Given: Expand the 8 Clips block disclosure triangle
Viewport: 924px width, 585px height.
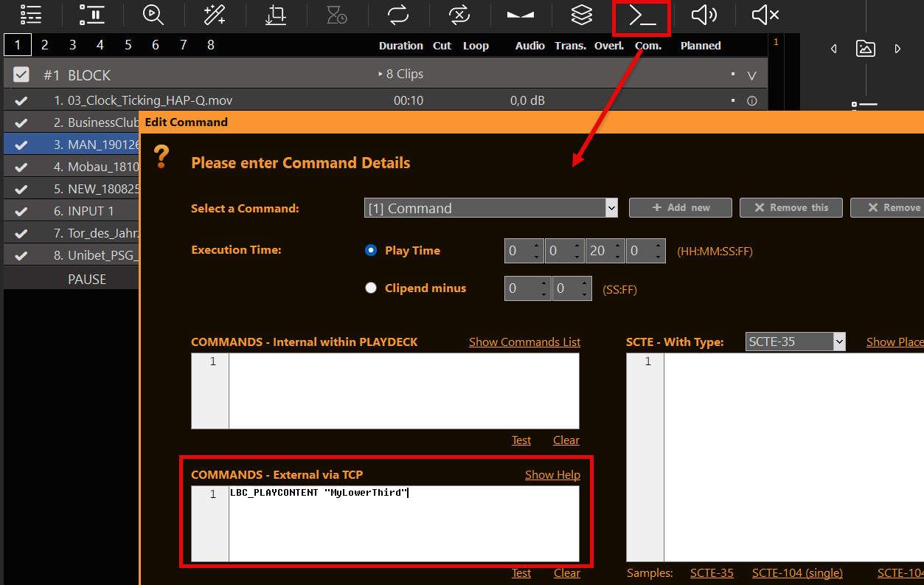Looking at the screenshot, I should point(381,74).
